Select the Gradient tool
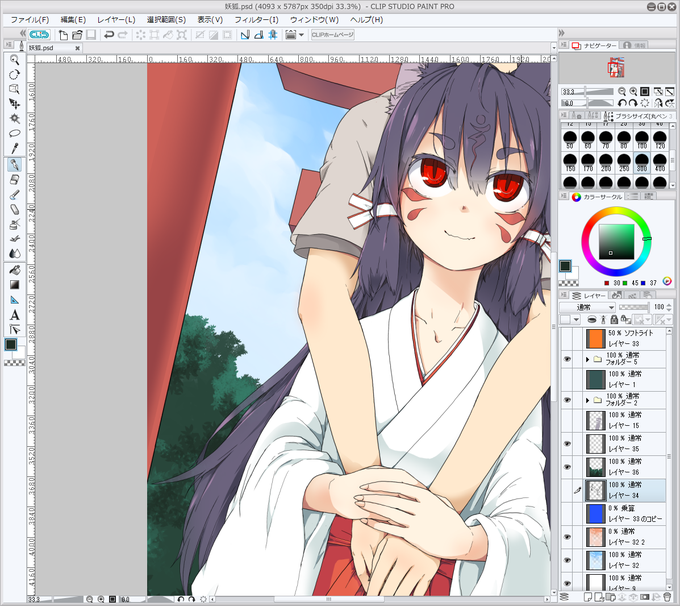Image resolution: width=680 pixels, height=606 pixels. click(x=14, y=285)
